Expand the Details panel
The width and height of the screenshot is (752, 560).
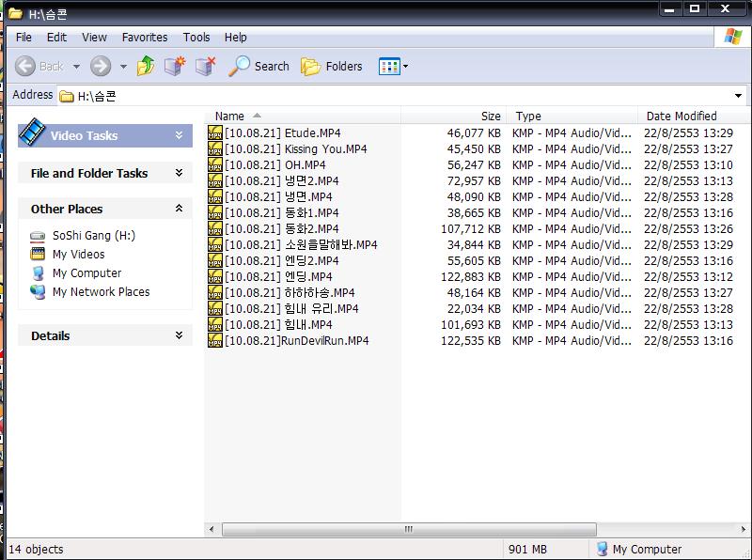click(179, 335)
